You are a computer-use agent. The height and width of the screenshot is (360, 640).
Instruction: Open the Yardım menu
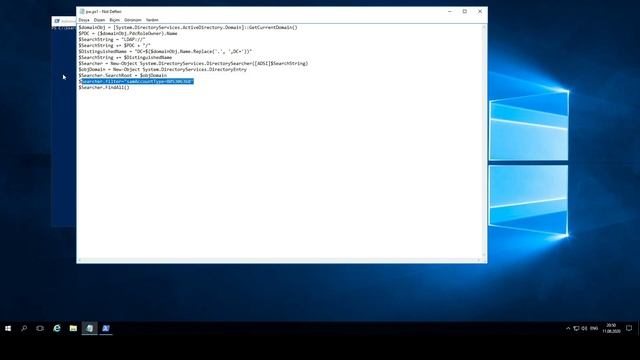152,20
